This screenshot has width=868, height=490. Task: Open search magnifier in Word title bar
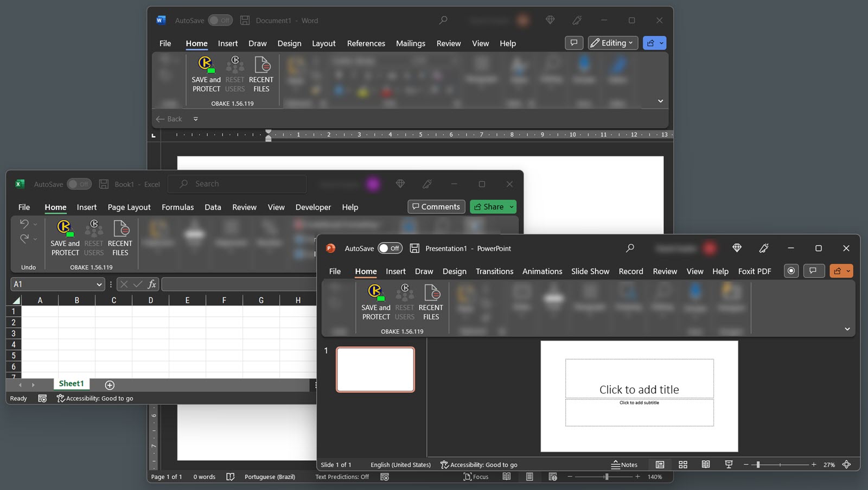pos(443,20)
